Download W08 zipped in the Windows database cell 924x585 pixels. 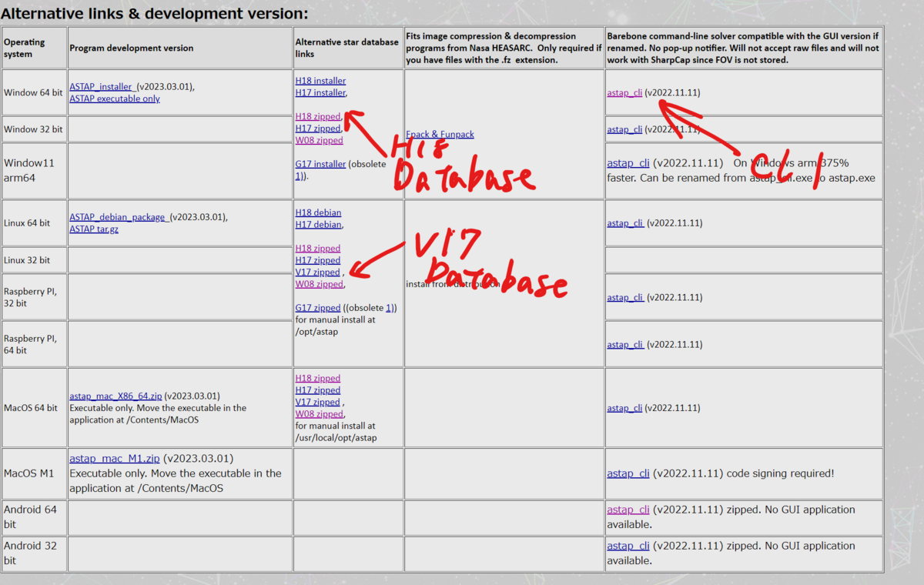click(x=320, y=141)
